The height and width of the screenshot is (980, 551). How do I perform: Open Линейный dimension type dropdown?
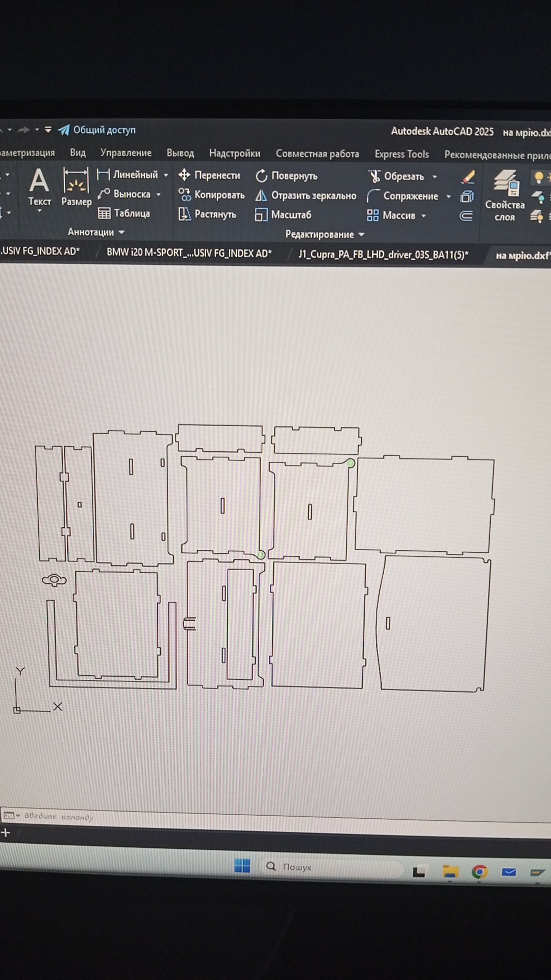pyautogui.click(x=166, y=175)
